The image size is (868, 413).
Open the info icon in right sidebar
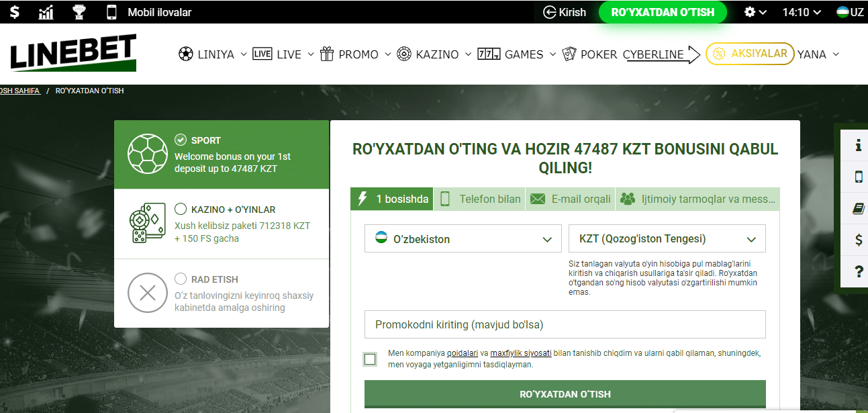pyautogui.click(x=858, y=145)
